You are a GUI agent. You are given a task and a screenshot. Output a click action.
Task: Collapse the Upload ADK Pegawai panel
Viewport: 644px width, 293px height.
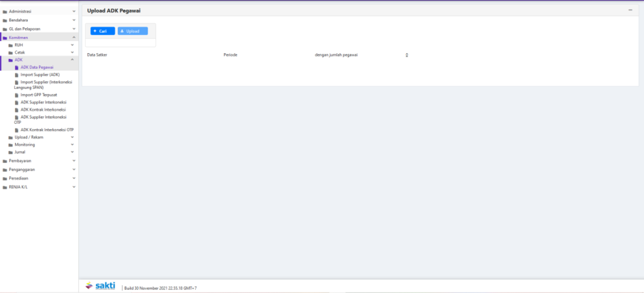[630, 10]
